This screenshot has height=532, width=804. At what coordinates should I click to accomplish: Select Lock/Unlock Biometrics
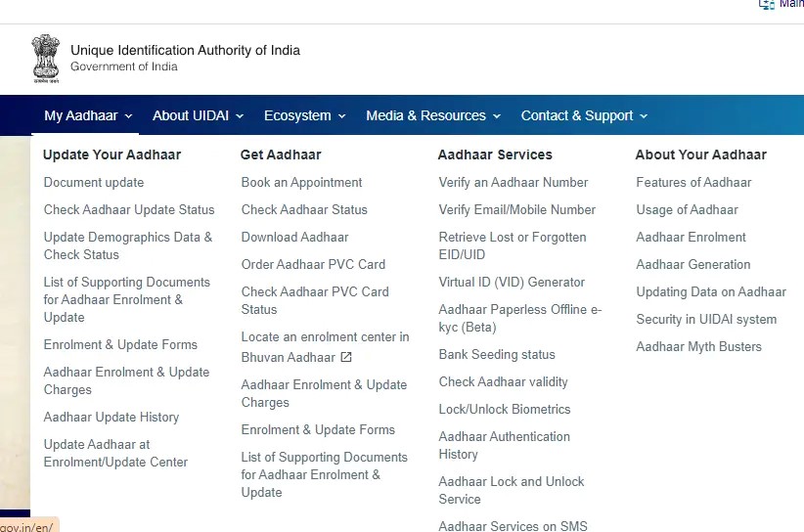(505, 409)
